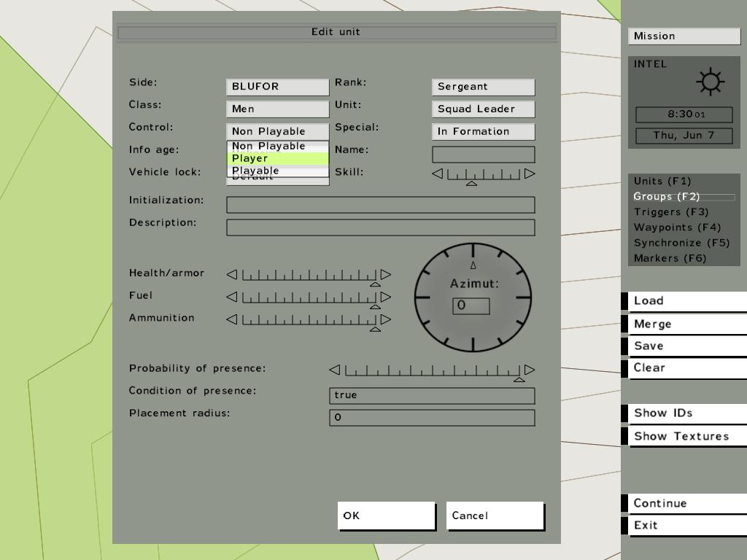
Task: Increase Probability of presence with right arrow
Action: [530, 370]
